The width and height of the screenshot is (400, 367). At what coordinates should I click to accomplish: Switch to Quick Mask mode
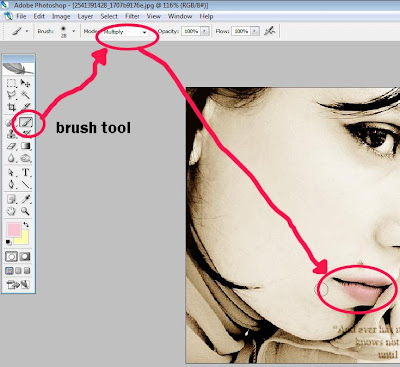[x=25, y=257]
